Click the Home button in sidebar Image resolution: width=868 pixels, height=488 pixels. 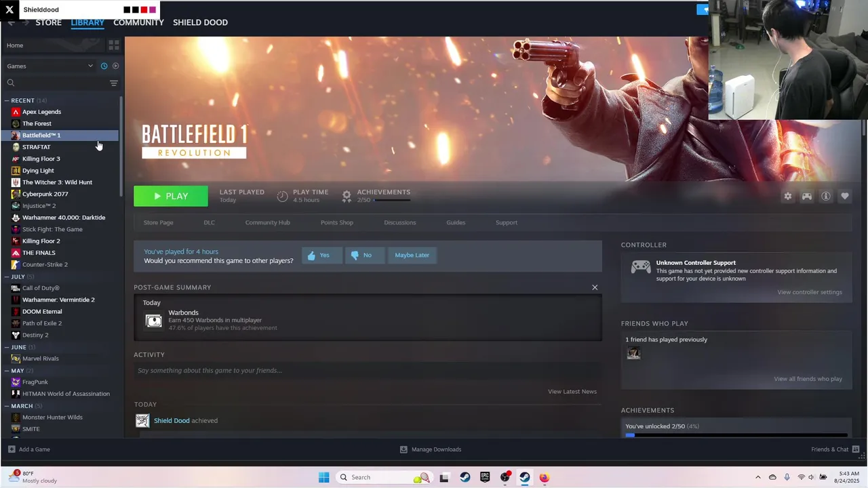click(x=15, y=45)
